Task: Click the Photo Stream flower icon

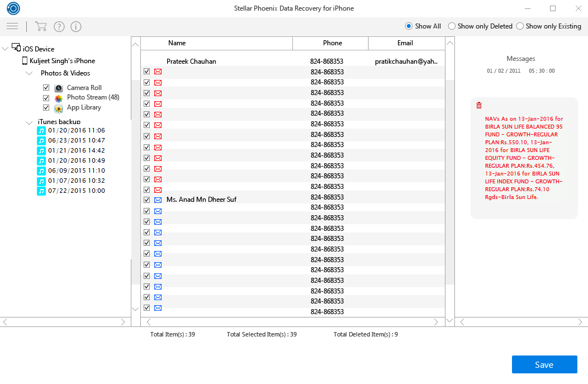Action: pyautogui.click(x=59, y=98)
